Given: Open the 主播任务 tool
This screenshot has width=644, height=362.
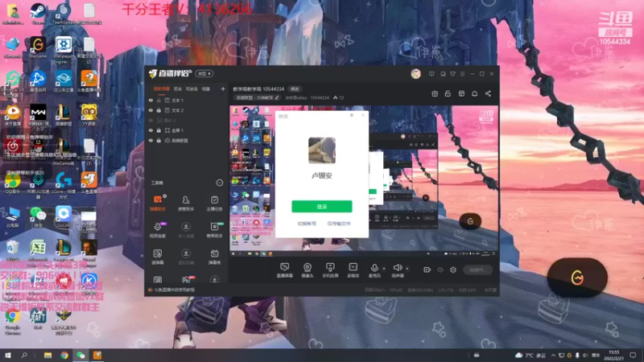Looking at the screenshot, I should tap(214, 203).
